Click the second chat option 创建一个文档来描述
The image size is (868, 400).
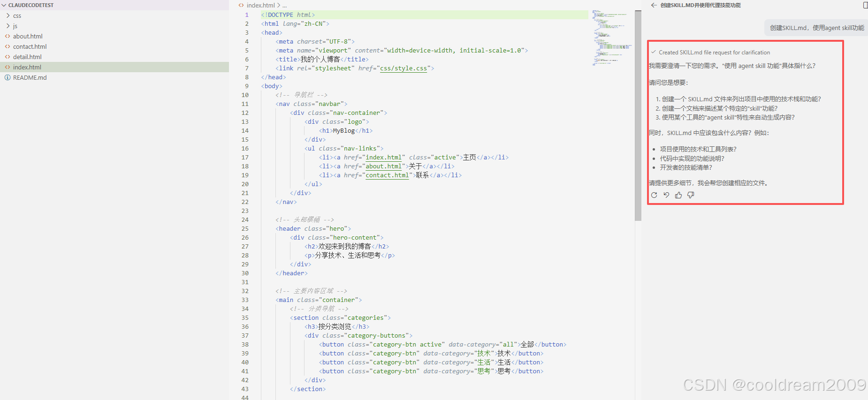point(720,108)
